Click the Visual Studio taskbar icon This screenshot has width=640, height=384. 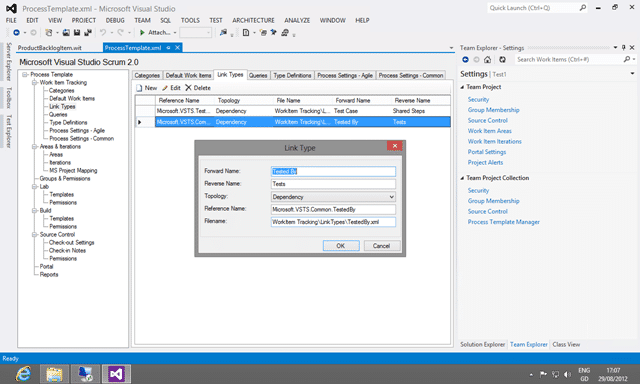point(116,374)
